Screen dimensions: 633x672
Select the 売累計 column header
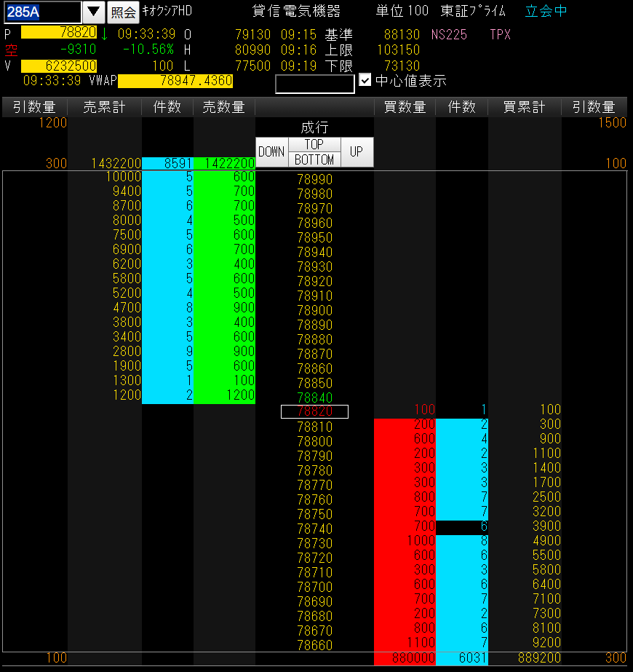pos(105,107)
